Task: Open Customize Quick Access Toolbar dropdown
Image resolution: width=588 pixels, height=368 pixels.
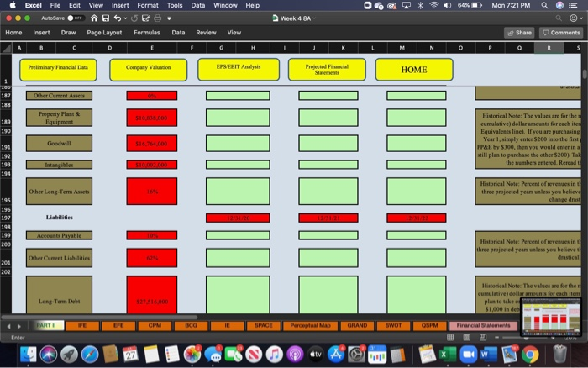Action: point(169,18)
